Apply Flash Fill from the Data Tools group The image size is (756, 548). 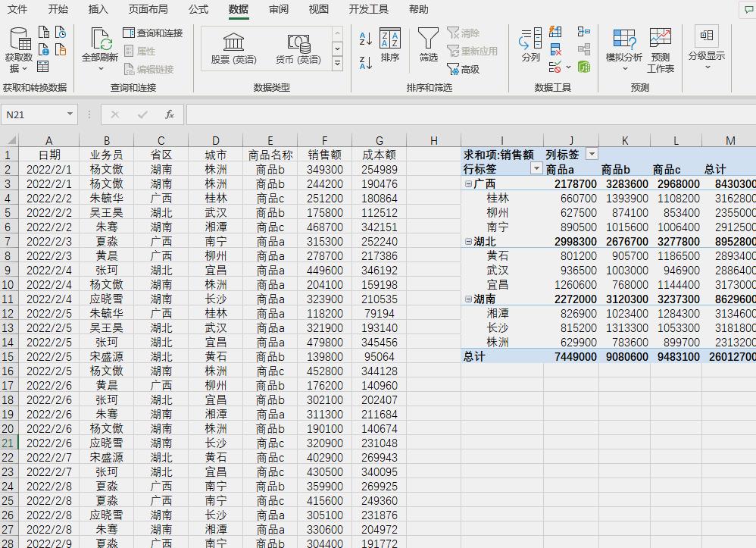coord(555,32)
